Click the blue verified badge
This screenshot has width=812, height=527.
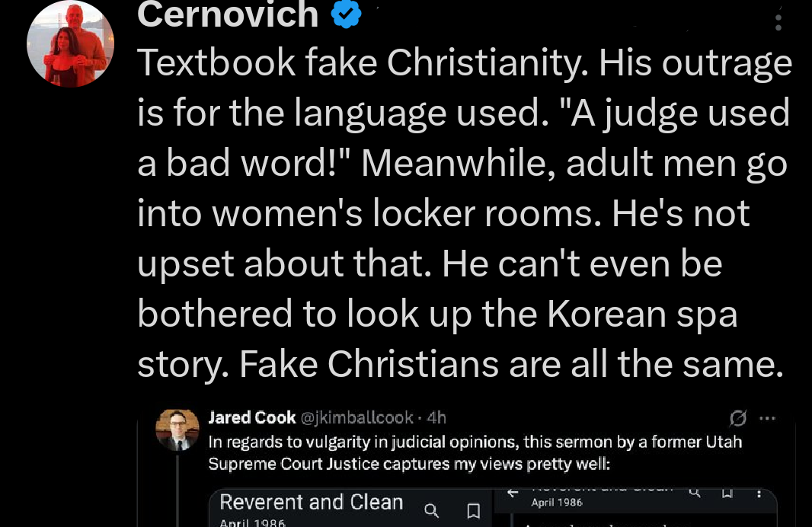(346, 14)
